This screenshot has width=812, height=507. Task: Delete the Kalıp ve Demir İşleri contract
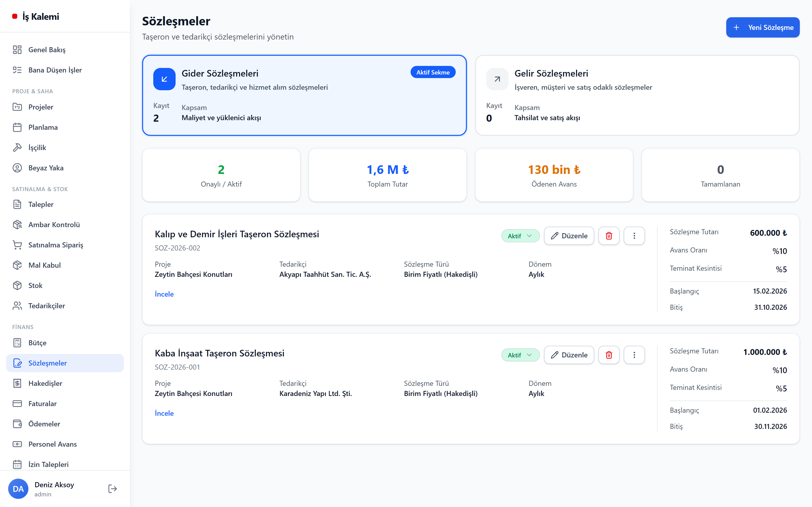coord(609,236)
